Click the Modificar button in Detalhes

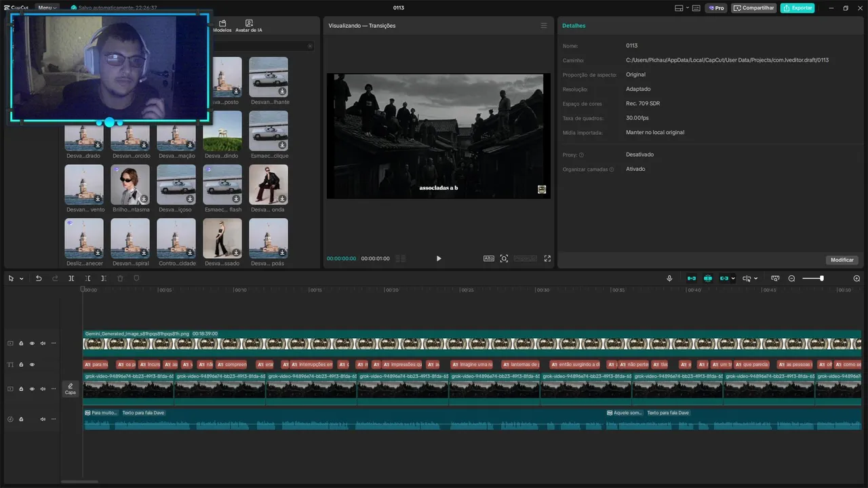(842, 260)
